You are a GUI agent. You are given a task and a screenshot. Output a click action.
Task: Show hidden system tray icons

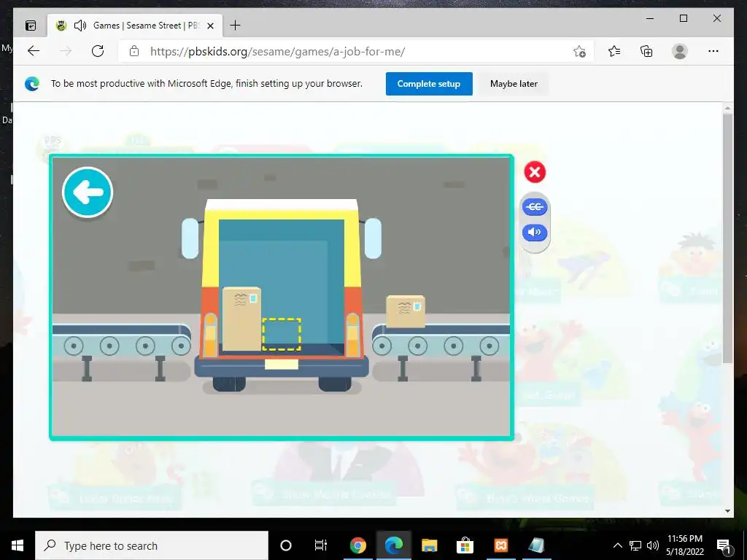(617, 545)
